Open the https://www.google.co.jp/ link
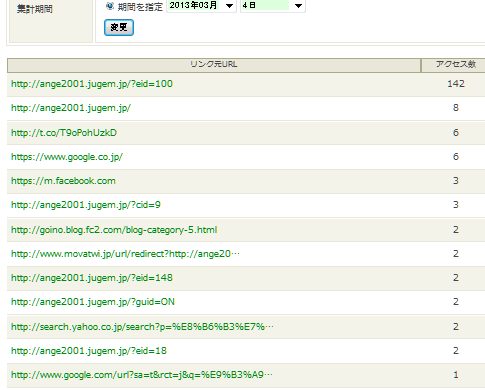Screen dimensions: 485x390 (67, 157)
